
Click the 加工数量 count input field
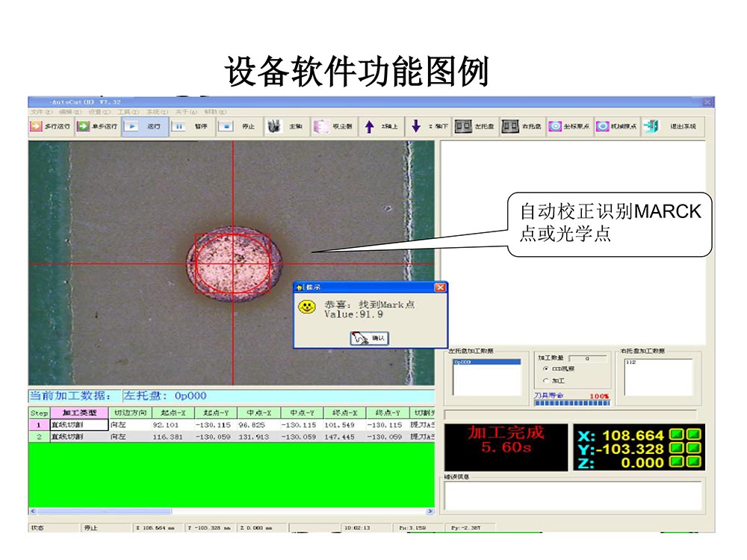(x=588, y=358)
